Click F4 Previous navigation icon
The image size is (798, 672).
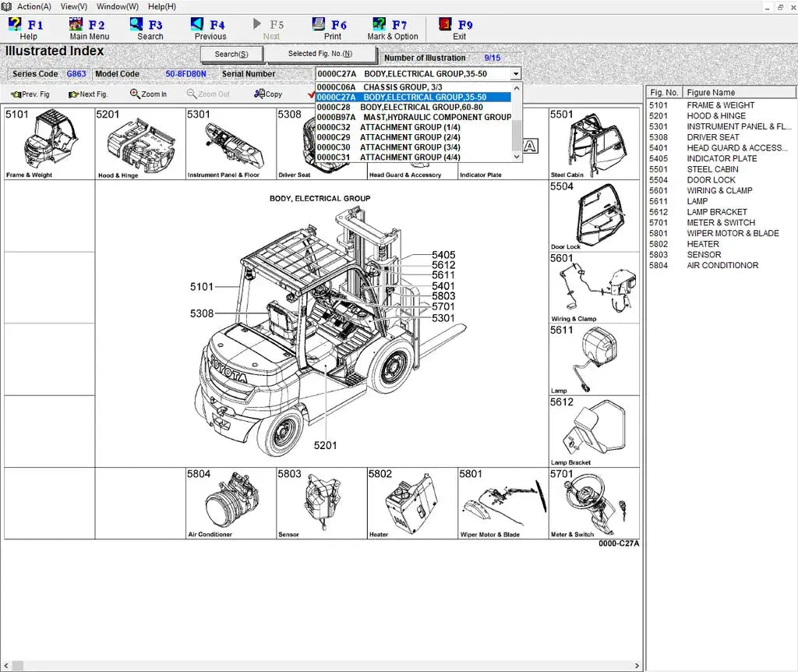coord(208,28)
